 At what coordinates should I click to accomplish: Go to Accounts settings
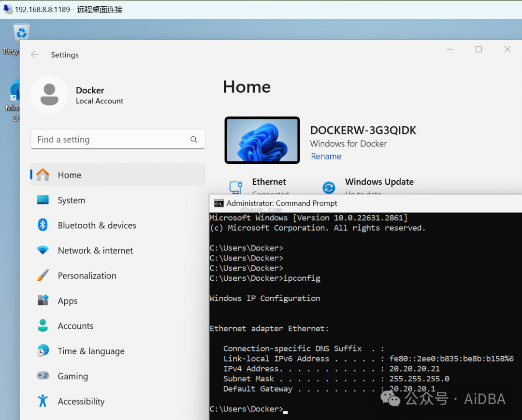tap(117, 326)
